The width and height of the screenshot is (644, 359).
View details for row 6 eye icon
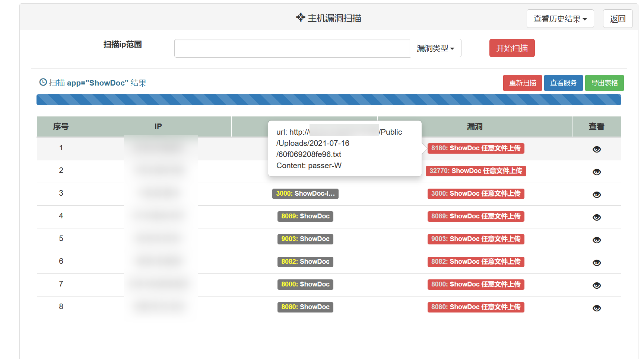[x=597, y=263]
